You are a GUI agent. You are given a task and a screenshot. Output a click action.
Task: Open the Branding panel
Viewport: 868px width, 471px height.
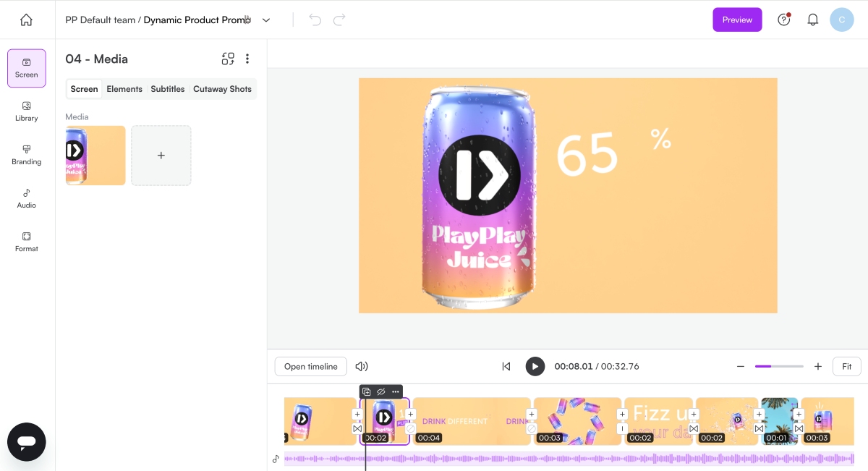pyautogui.click(x=27, y=154)
